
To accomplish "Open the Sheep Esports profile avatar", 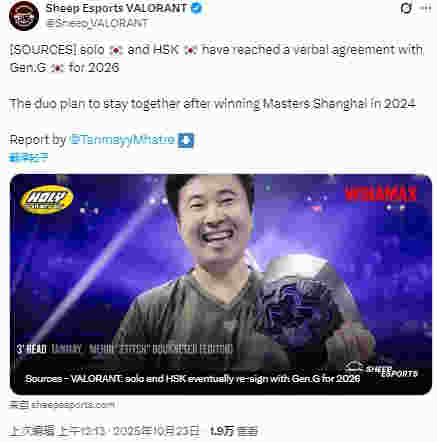I will point(24,16).
